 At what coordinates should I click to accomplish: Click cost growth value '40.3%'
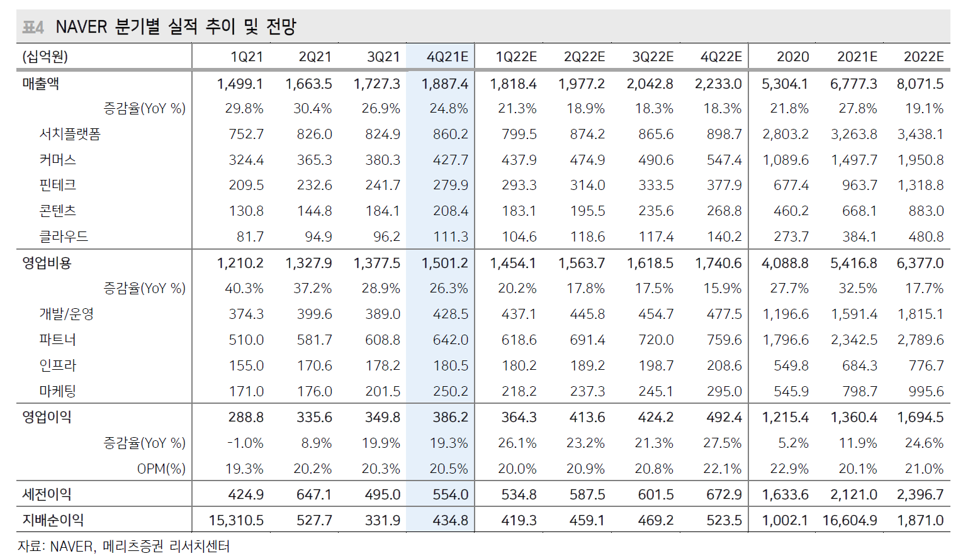(244, 288)
